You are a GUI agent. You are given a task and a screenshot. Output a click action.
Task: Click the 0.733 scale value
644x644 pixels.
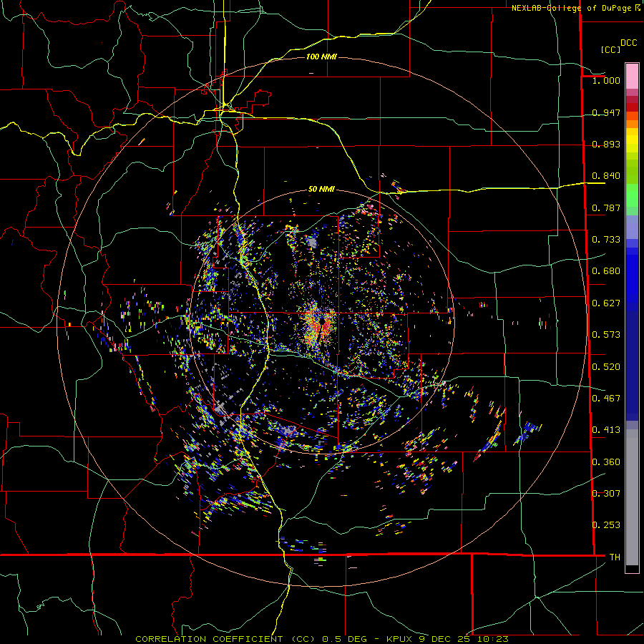point(606,240)
